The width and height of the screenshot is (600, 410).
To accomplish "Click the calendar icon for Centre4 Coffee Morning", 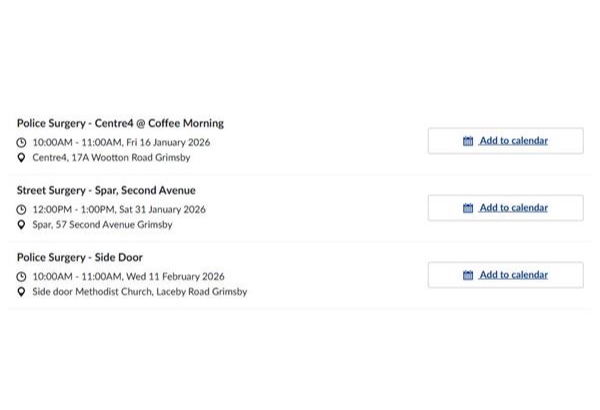I will click(468, 141).
